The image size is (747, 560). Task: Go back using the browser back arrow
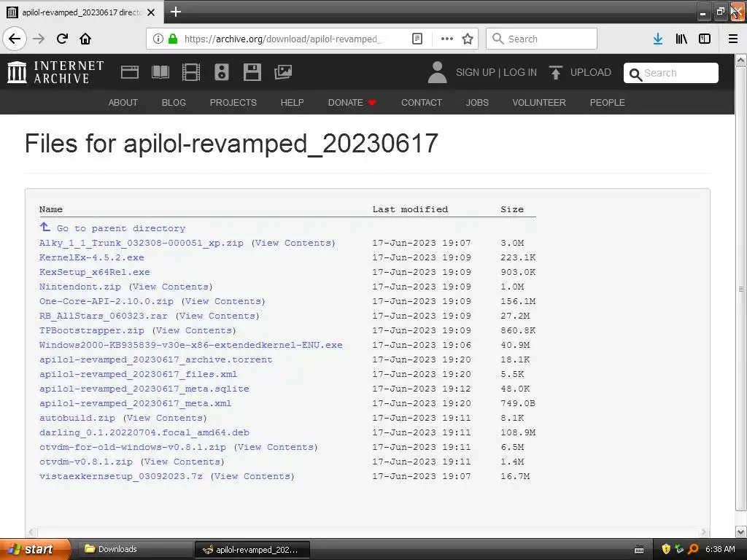tap(15, 39)
